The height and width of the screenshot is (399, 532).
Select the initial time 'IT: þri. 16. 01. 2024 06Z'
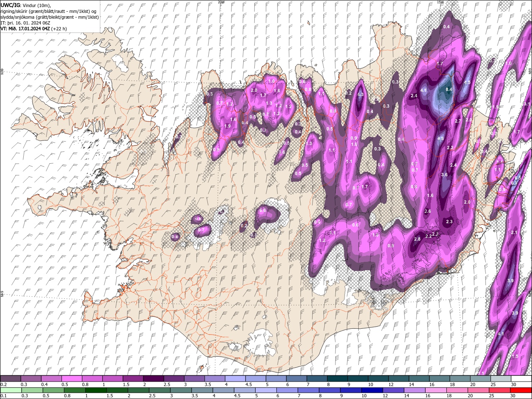point(25,23)
